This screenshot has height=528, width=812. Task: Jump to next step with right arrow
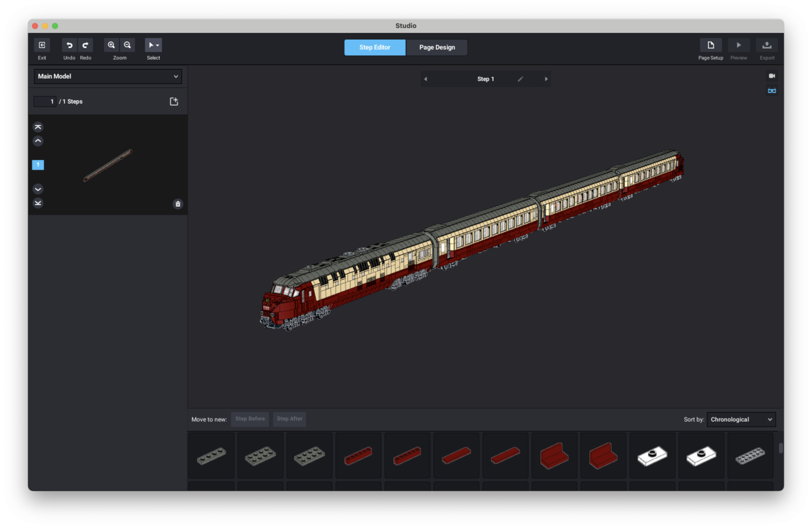[x=546, y=79]
